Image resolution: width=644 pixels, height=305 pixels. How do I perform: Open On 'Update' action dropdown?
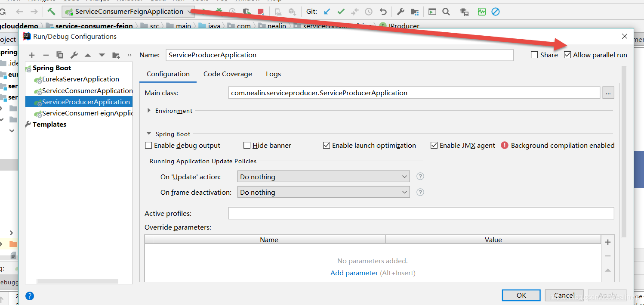coord(324,177)
